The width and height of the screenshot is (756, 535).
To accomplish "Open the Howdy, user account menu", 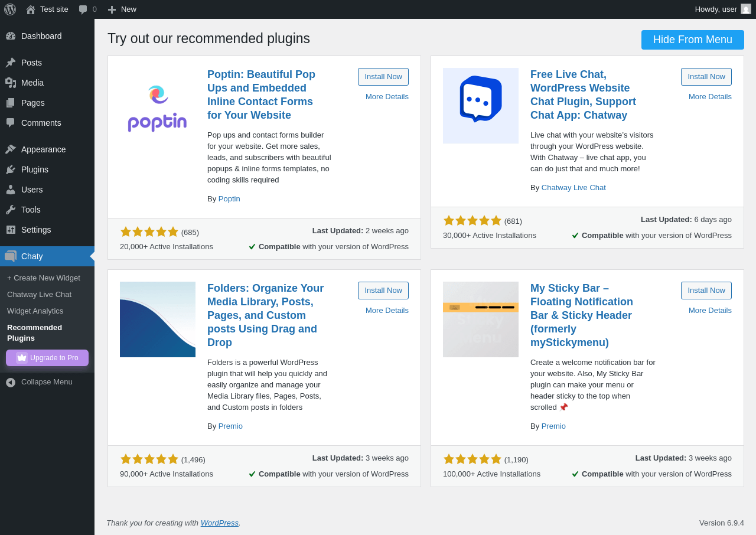I will click(715, 9).
